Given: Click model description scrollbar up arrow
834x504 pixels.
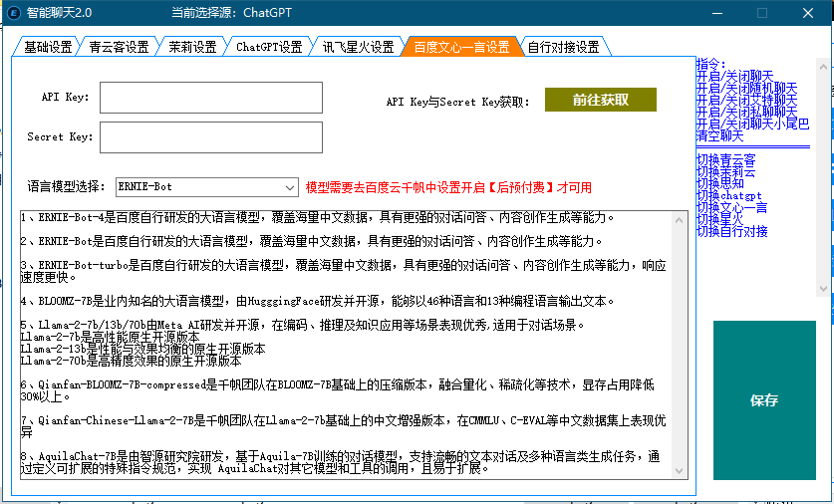Looking at the screenshot, I should tap(679, 219).
